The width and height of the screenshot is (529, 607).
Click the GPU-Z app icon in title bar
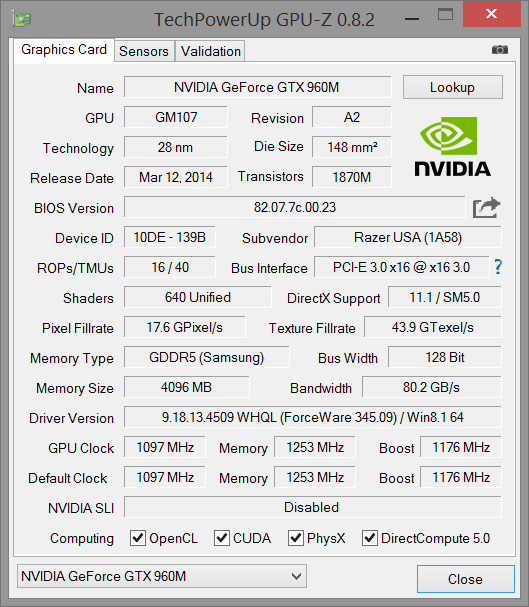tap(21, 19)
